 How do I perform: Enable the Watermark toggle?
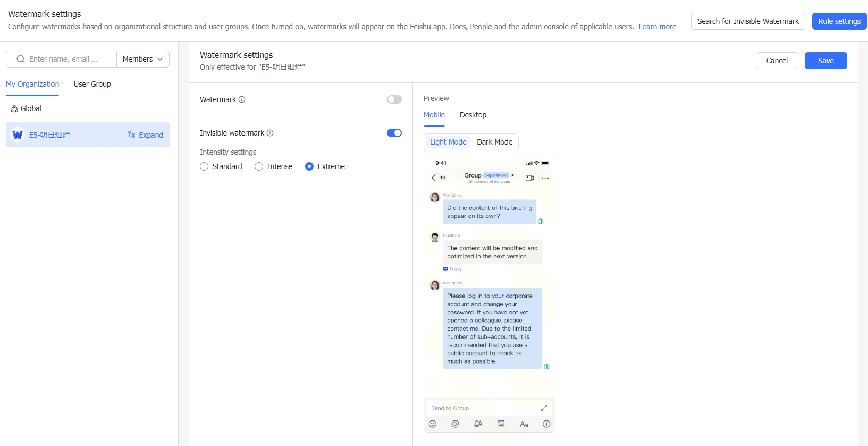pyautogui.click(x=394, y=99)
